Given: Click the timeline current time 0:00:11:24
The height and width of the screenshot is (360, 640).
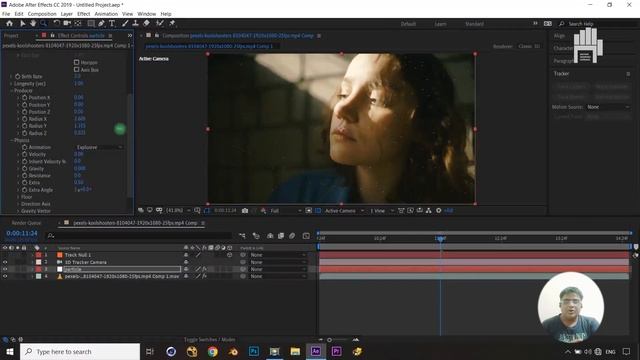Looking at the screenshot, I should point(22,233).
